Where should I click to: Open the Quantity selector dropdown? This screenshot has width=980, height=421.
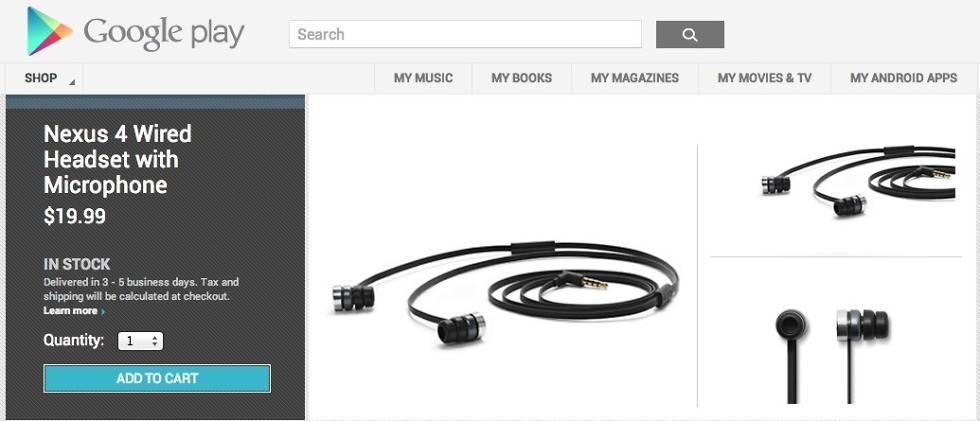coord(141,341)
